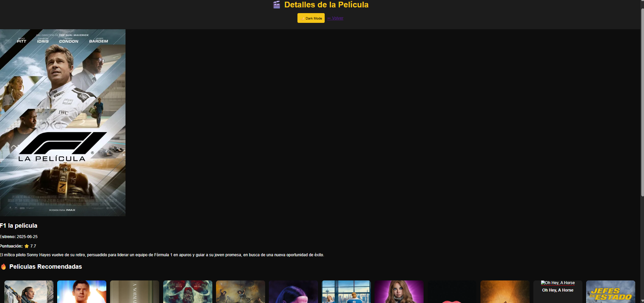Click the clapperboard icon beside the page heading
Screen dimensions: 644x303
coord(277,5)
